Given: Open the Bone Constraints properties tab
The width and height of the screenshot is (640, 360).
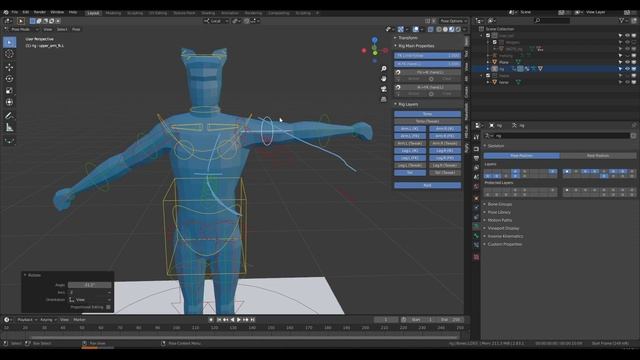Looking at the screenshot, I should click(x=476, y=245).
